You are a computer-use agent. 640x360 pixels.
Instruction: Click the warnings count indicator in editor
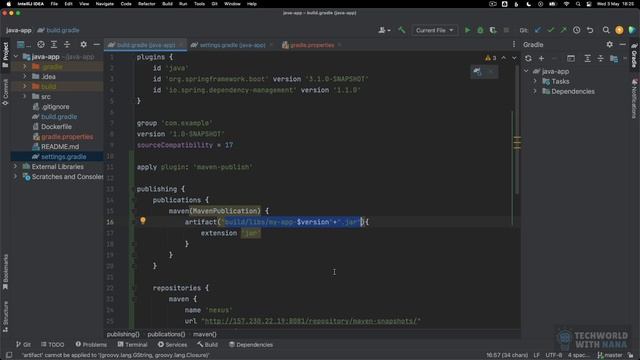491,58
